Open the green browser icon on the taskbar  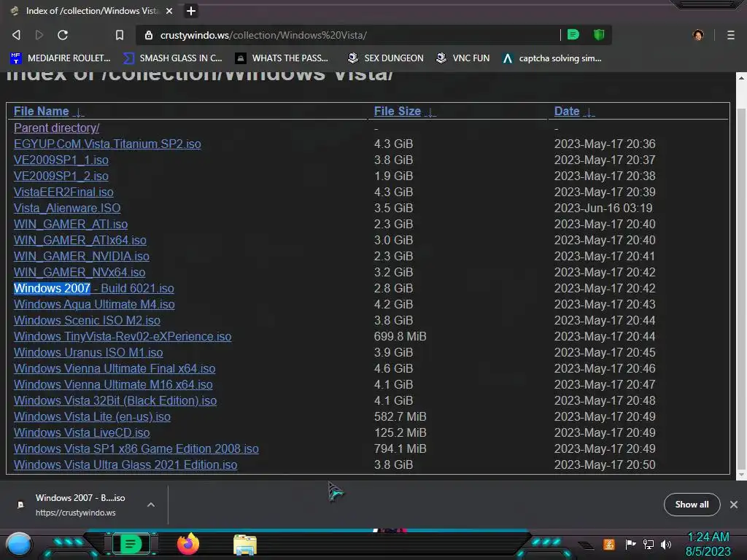click(x=131, y=544)
